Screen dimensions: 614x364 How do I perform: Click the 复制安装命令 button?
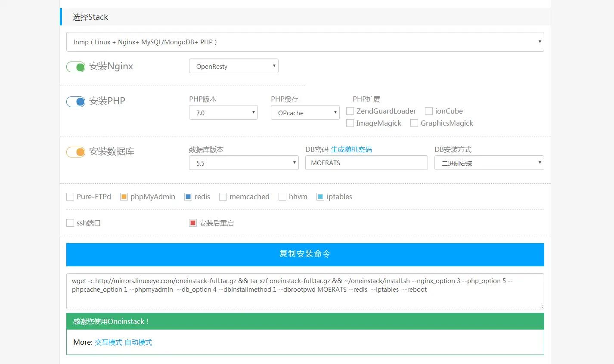(305, 254)
